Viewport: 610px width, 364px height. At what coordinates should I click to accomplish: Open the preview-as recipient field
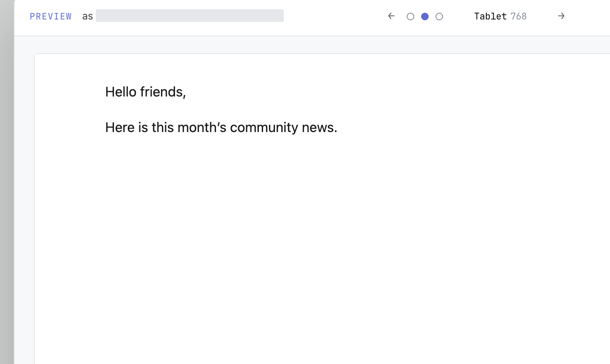coord(190,16)
